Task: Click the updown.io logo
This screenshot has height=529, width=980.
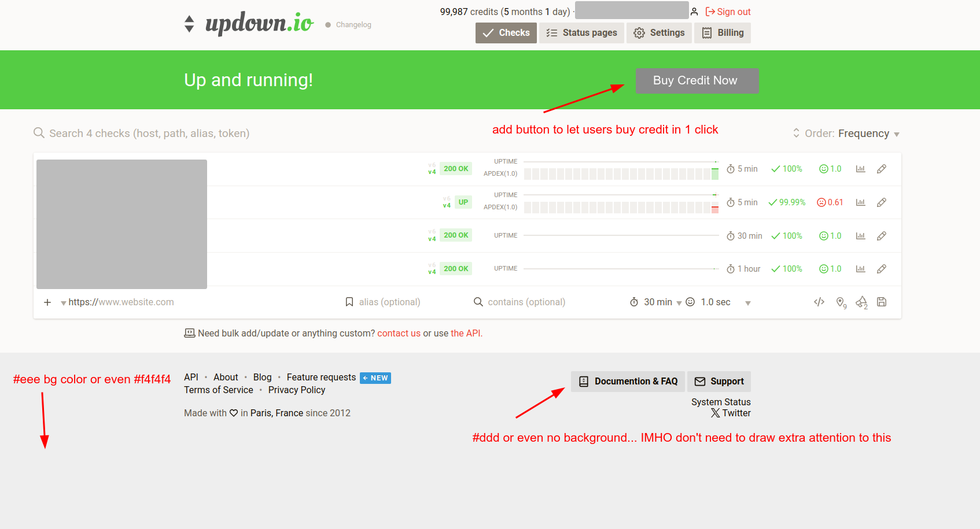Action: pos(259,24)
